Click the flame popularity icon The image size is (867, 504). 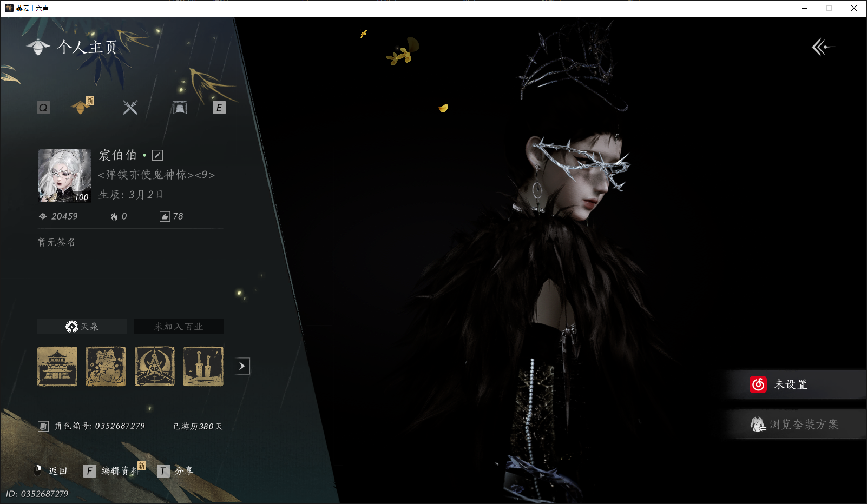pos(114,216)
